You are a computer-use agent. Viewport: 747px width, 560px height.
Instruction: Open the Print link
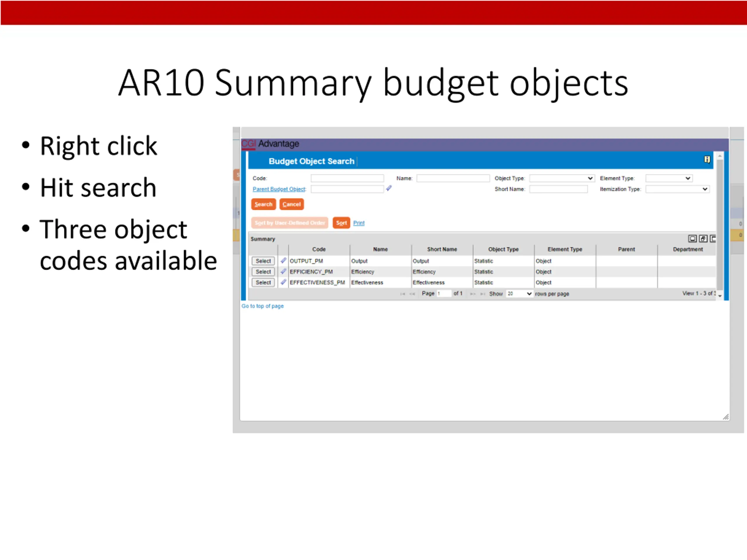coord(359,223)
